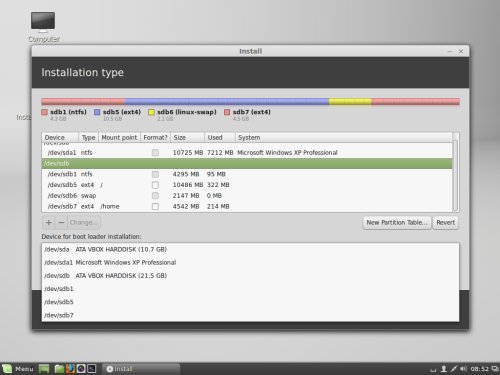
Task: Select the Install window taskbar entry
Action: pyautogui.click(x=141, y=369)
